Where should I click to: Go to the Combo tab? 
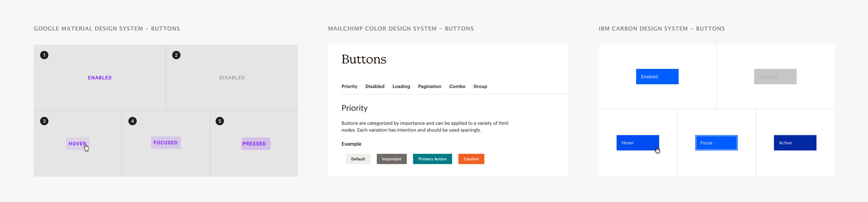(x=457, y=86)
